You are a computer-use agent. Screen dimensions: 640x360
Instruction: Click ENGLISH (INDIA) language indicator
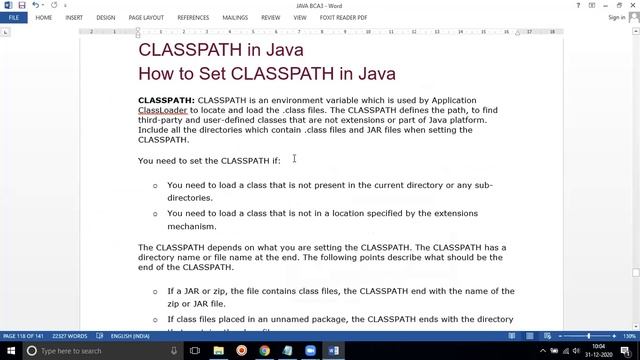coord(130,336)
